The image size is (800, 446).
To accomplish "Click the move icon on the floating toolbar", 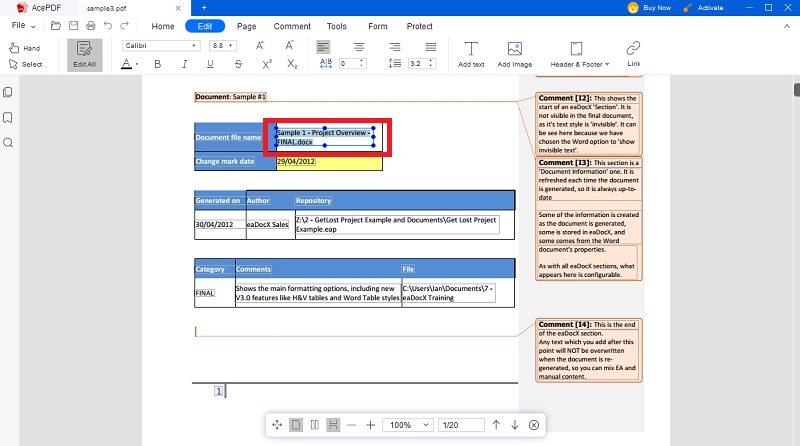I will (277, 425).
